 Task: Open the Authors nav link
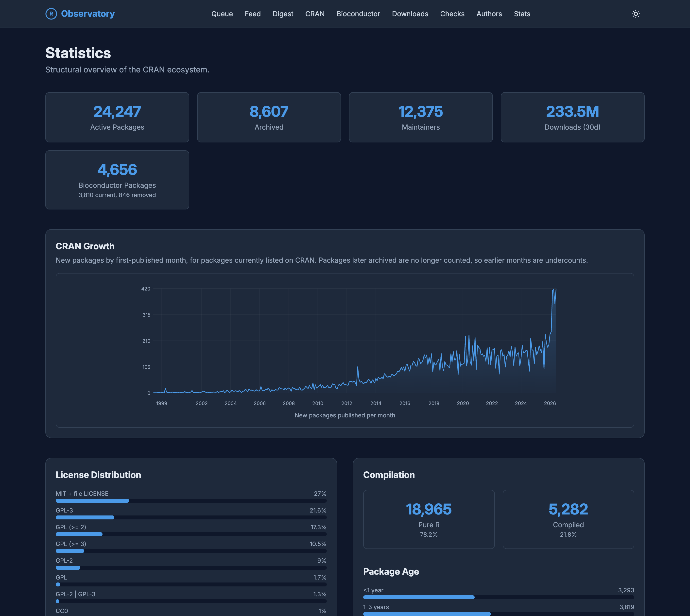[x=489, y=14]
